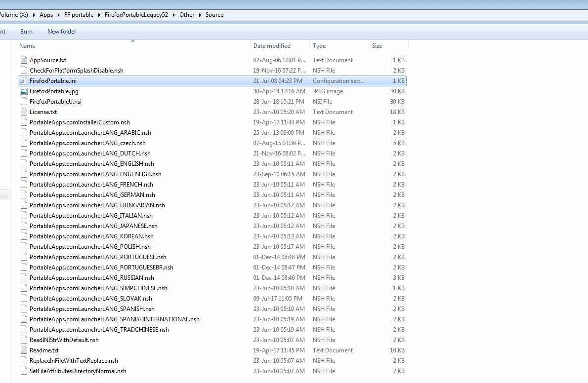Click icon beside LANG_JAPANESE.nsh file

pyautogui.click(x=24, y=226)
